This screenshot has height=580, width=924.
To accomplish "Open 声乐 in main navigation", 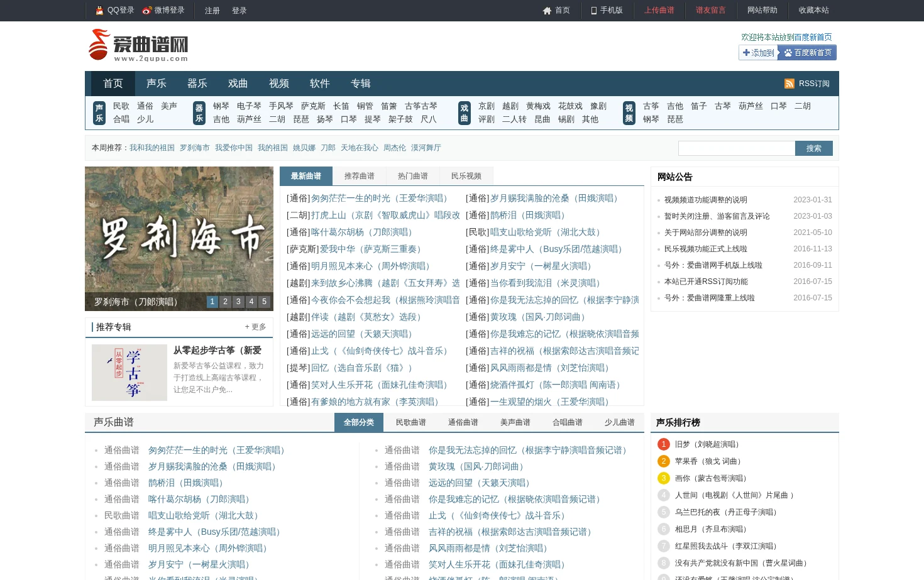I will click(x=157, y=84).
